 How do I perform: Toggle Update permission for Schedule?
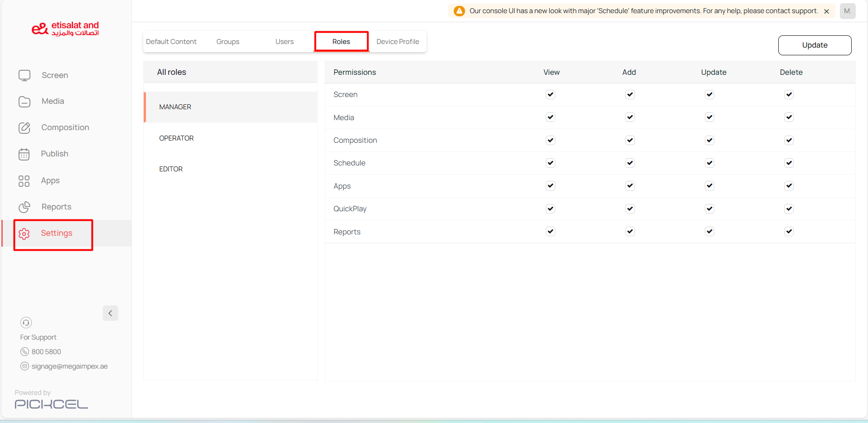(709, 163)
